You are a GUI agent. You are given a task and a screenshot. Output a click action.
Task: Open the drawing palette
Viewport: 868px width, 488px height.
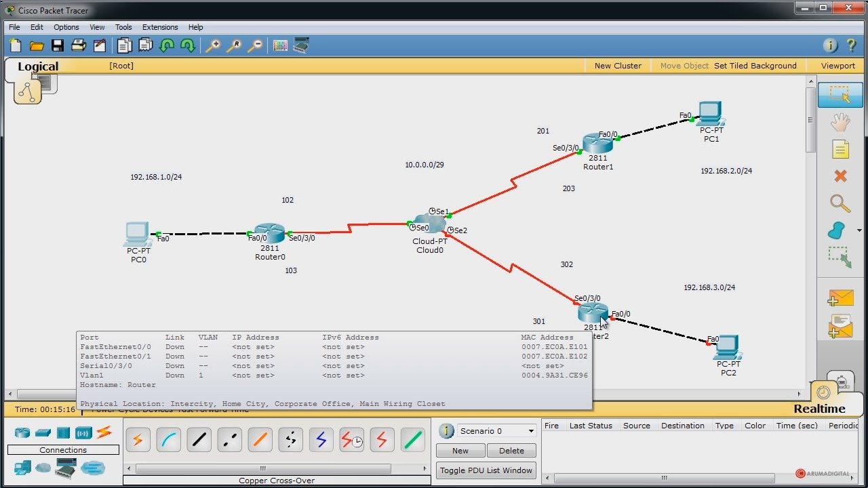(x=280, y=45)
